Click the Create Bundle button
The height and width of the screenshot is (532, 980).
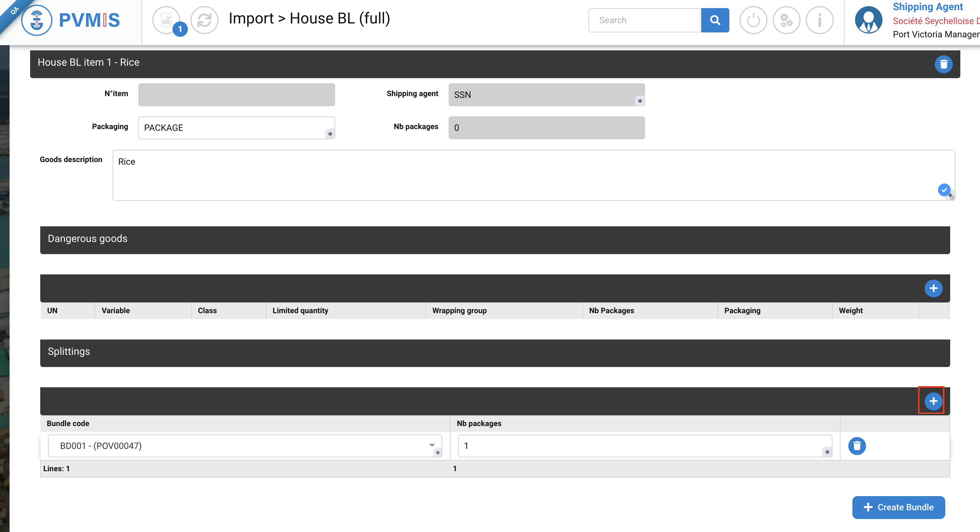pyautogui.click(x=898, y=507)
